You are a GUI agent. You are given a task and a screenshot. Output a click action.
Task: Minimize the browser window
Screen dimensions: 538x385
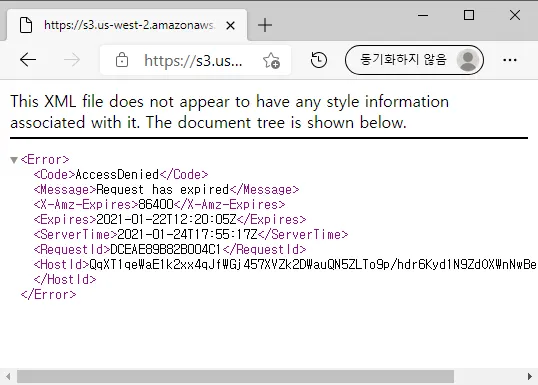423,15
